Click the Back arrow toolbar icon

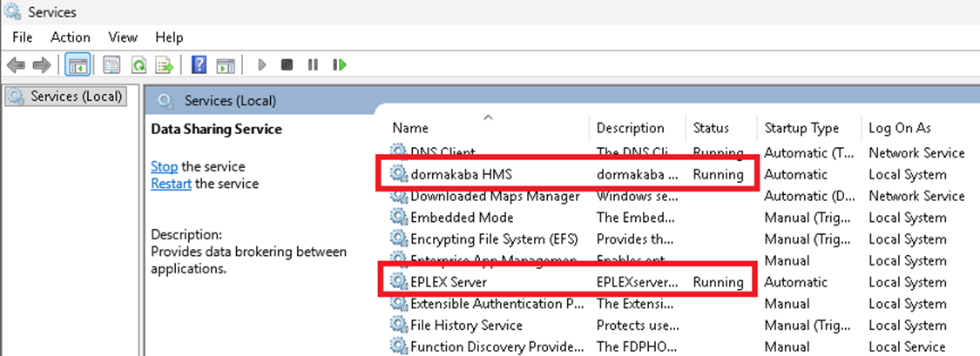click(16, 65)
